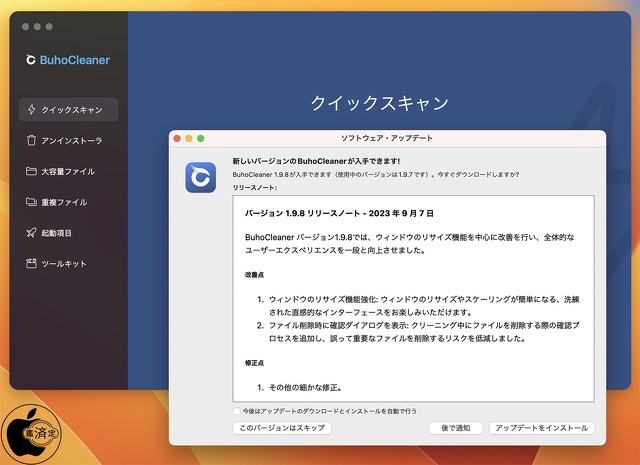
Task: Click the BuhoCleaner 1.9.8 availability message text
Action: pos(376,174)
